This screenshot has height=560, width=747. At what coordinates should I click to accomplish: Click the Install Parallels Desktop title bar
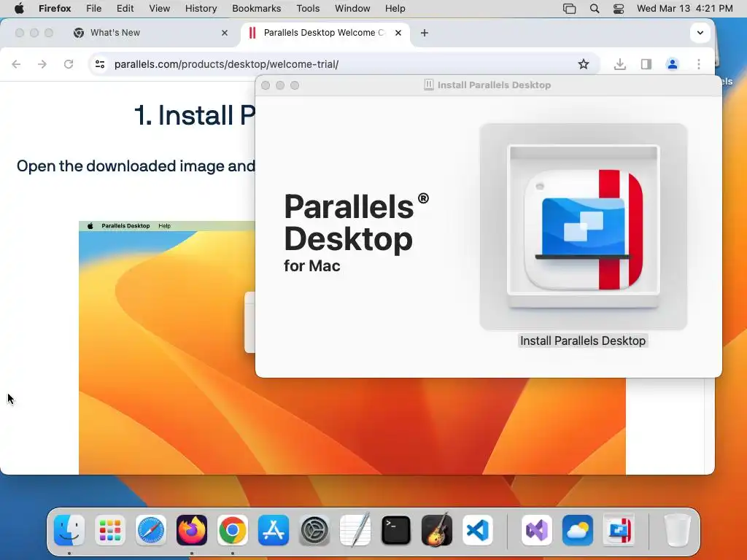[488, 85]
